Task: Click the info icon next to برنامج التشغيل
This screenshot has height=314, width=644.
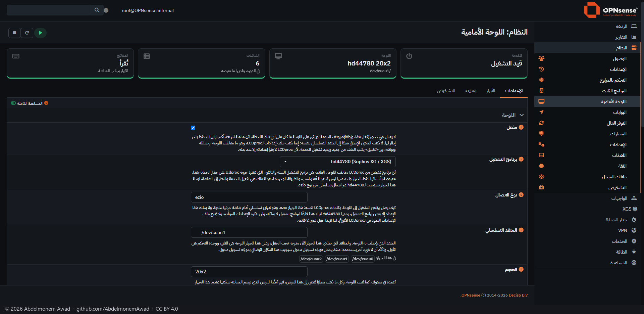Action: pos(521,159)
